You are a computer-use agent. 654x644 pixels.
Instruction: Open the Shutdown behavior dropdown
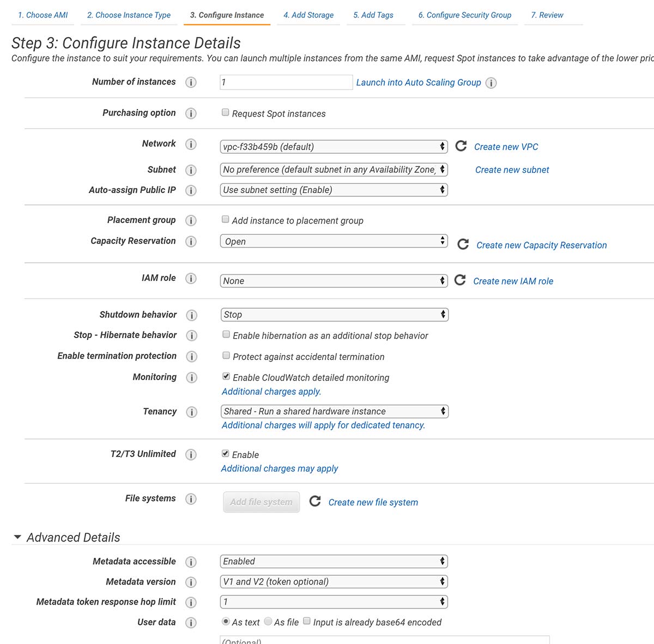[x=335, y=315]
